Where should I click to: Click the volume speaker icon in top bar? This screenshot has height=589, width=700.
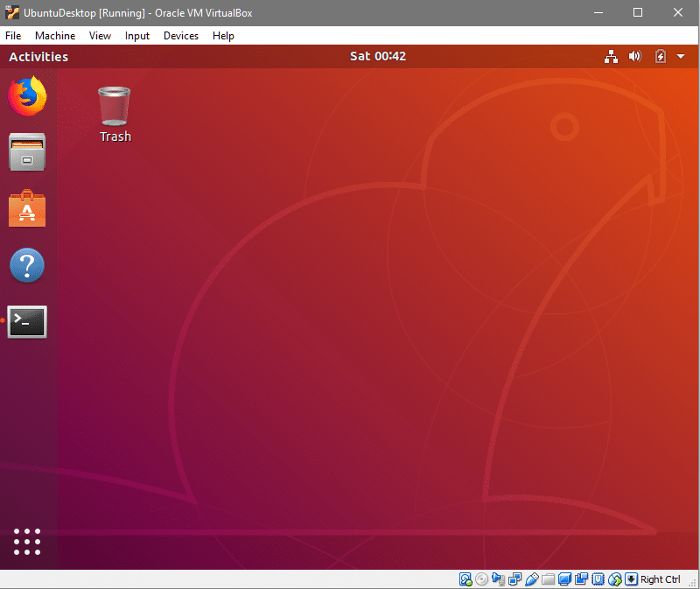pyautogui.click(x=635, y=57)
